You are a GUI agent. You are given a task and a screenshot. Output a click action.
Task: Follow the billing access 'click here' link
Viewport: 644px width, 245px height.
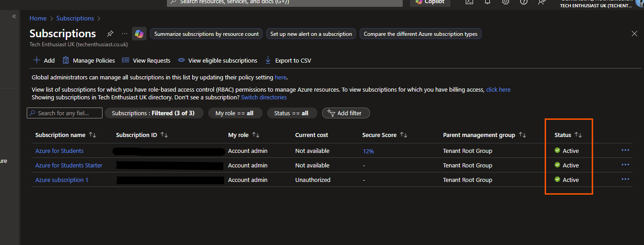point(498,90)
